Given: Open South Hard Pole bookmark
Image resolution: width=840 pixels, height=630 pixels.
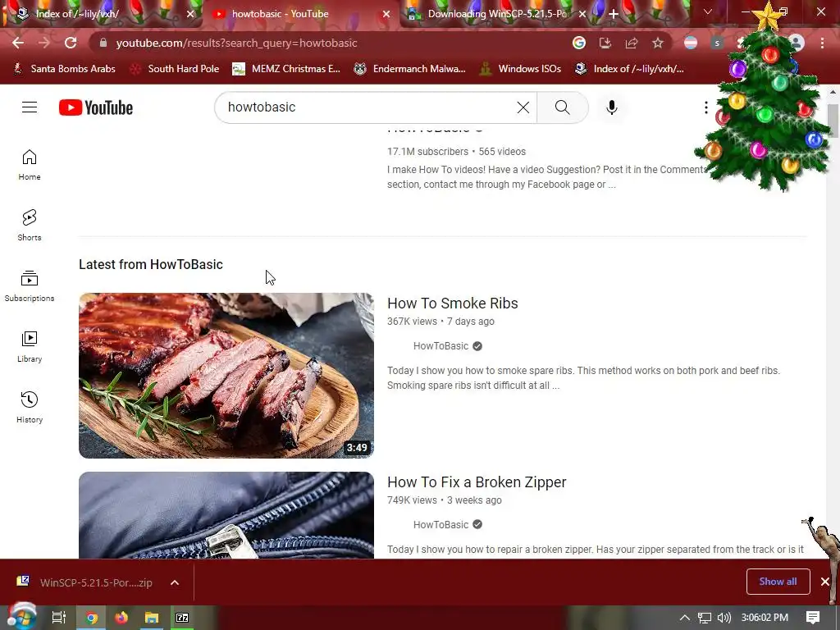Looking at the screenshot, I should pyautogui.click(x=176, y=69).
